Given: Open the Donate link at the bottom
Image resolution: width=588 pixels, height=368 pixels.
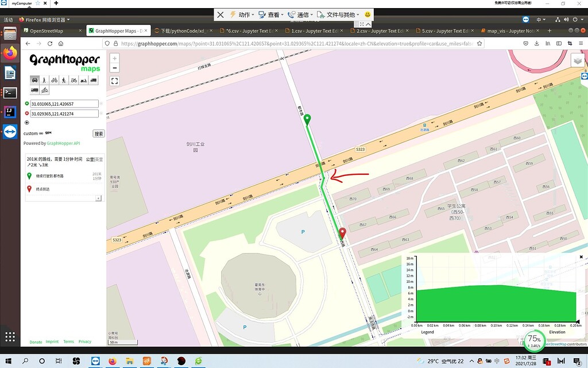Looking at the screenshot, I should 36,342.
